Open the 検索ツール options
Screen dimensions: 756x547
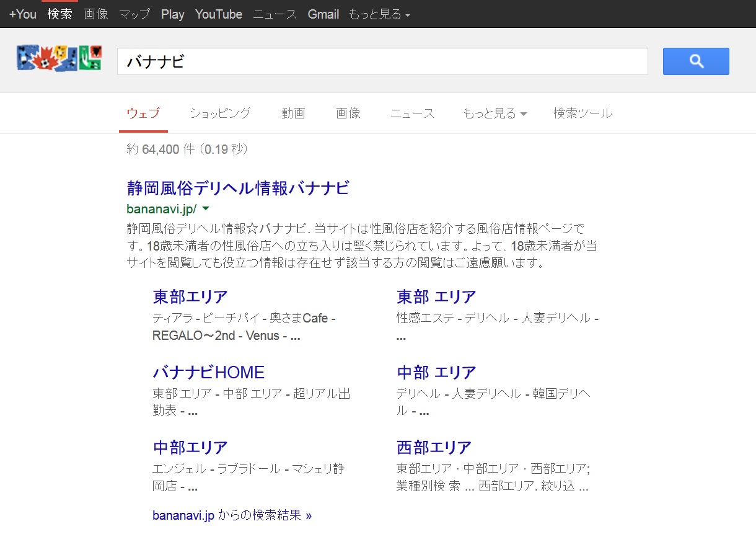coord(582,113)
